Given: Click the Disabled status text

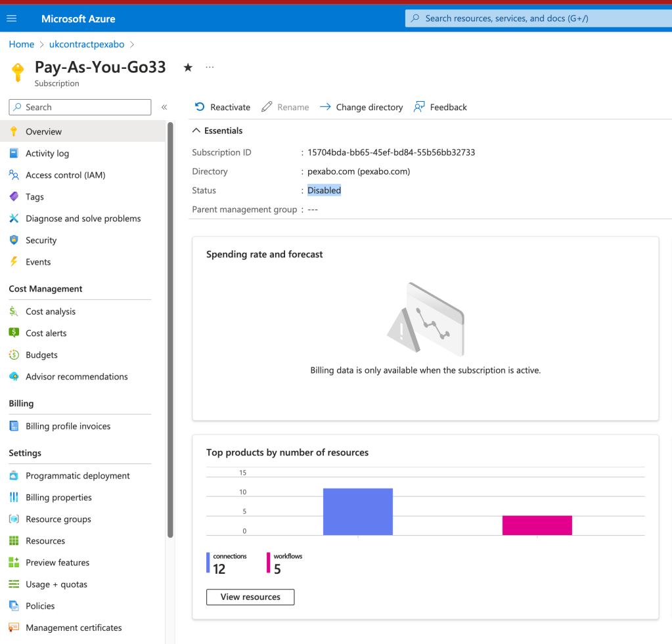Looking at the screenshot, I should (x=324, y=190).
